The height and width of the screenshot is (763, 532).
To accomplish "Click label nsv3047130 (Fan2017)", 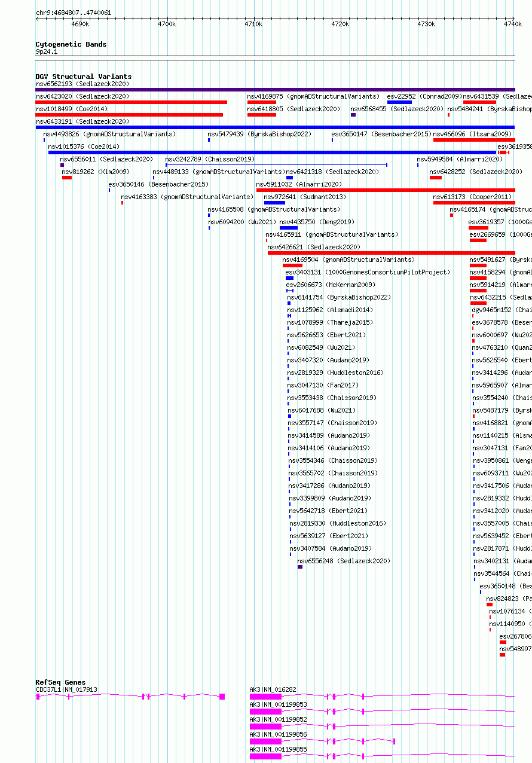I will click(x=323, y=385).
